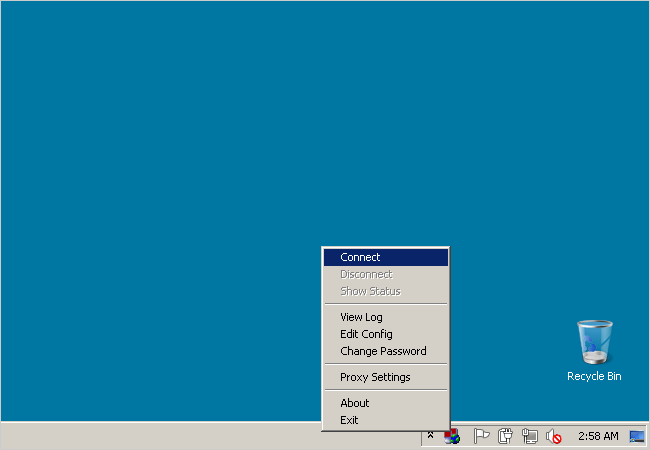Open the network tray icon
The width and height of the screenshot is (650, 450).
pos(529,436)
